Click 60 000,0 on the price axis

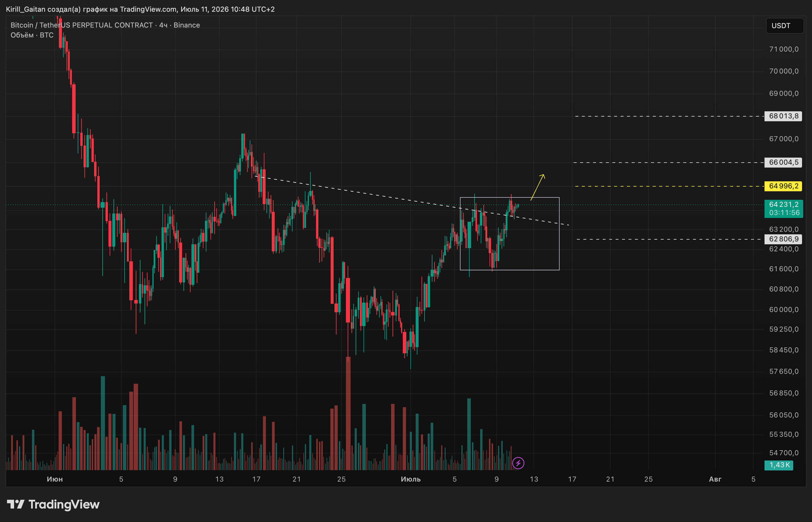coord(784,310)
